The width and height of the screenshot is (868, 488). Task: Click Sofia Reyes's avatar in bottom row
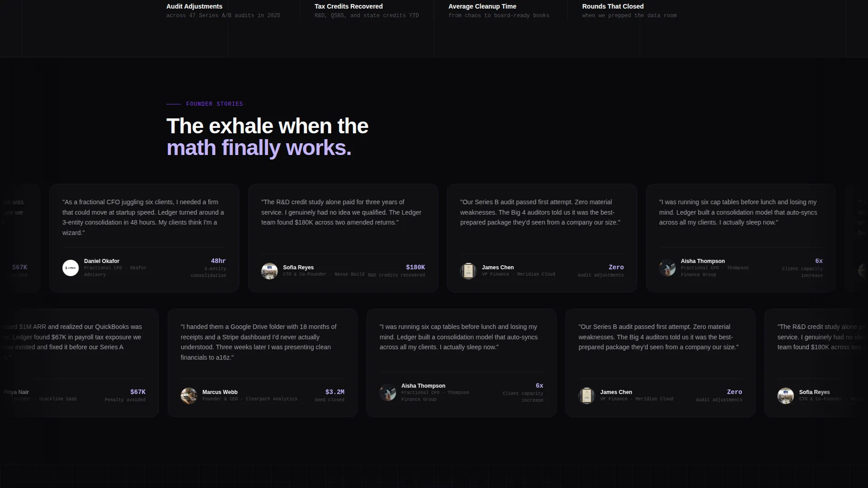786,396
